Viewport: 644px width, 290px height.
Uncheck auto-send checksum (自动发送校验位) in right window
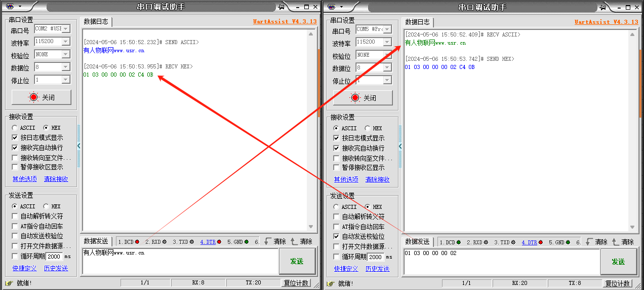[336, 236]
